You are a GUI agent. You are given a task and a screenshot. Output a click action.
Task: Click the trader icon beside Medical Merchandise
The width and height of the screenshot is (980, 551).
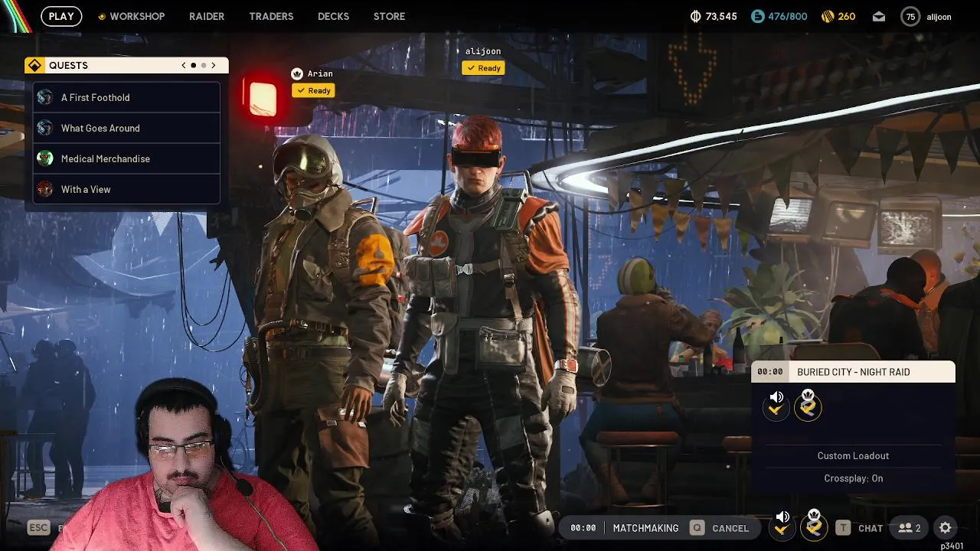pos(45,158)
